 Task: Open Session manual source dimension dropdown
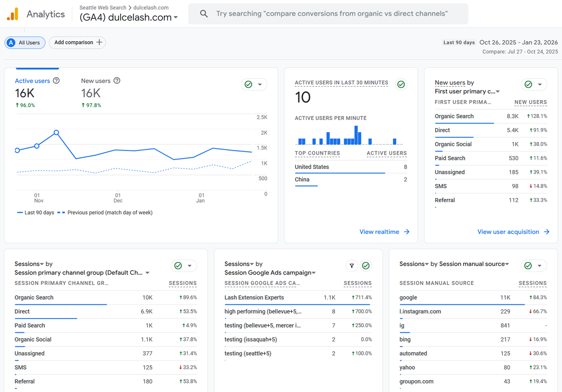[507, 264]
